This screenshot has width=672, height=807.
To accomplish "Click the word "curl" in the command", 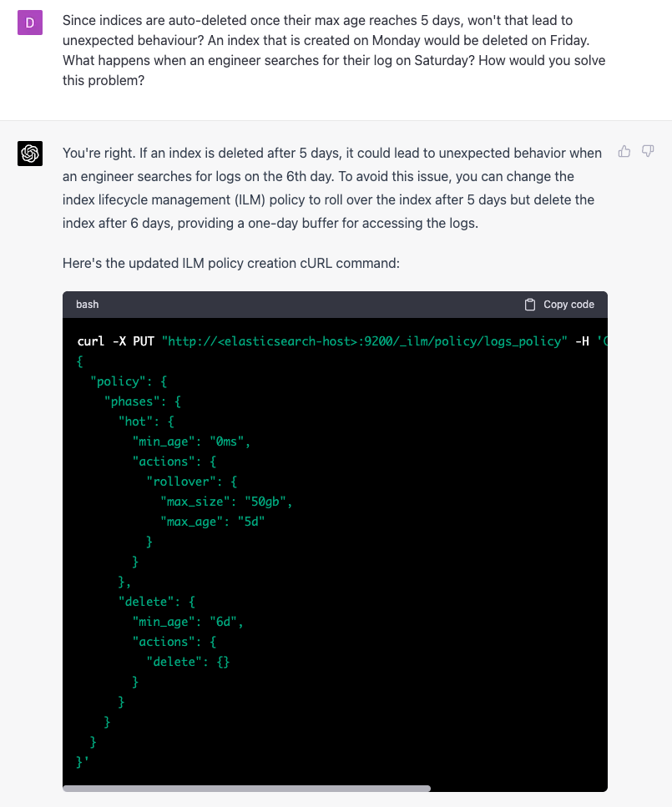I will (x=90, y=341).
